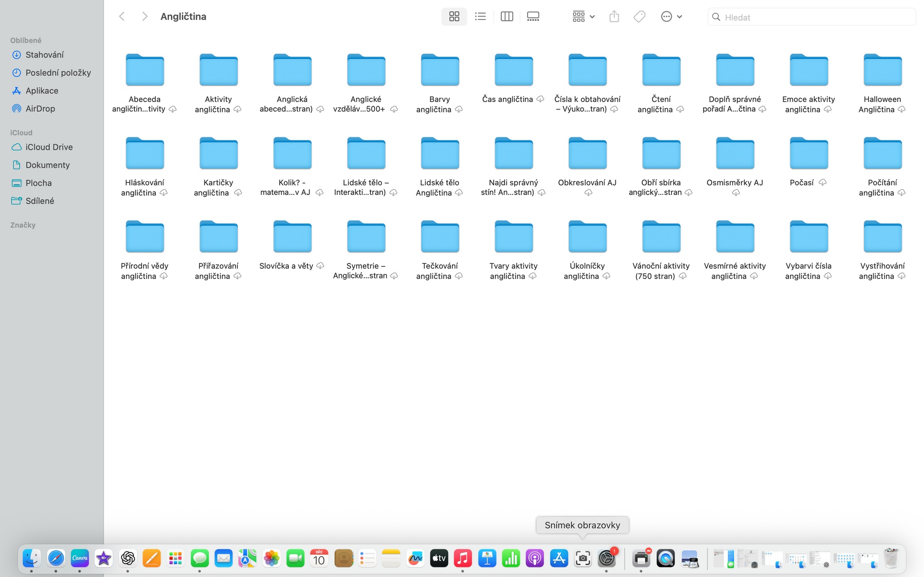Viewport: 924px width, 577px height.
Task: Open Stahování in the sidebar
Action: tap(44, 55)
